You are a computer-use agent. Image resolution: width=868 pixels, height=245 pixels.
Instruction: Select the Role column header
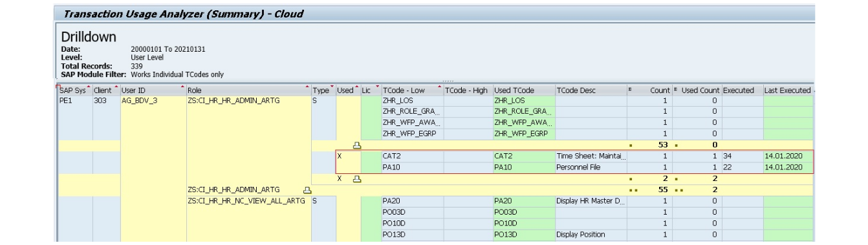[x=248, y=91]
